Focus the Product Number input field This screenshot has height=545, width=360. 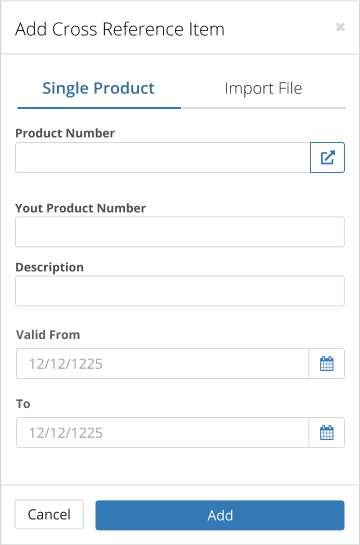163,157
